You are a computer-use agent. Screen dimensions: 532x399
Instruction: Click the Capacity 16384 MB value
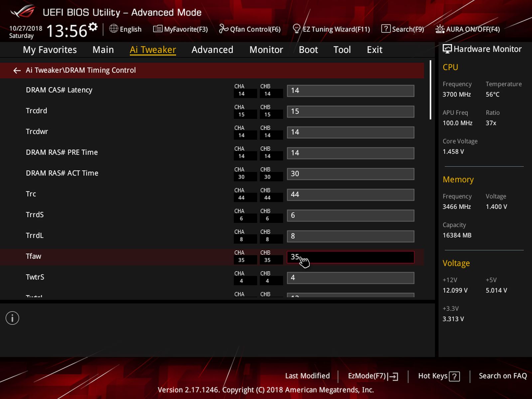pyautogui.click(x=457, y=235)
